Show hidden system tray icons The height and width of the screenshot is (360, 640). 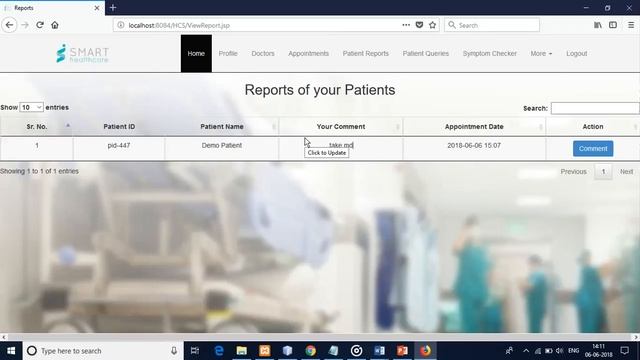tap(526, 351)
